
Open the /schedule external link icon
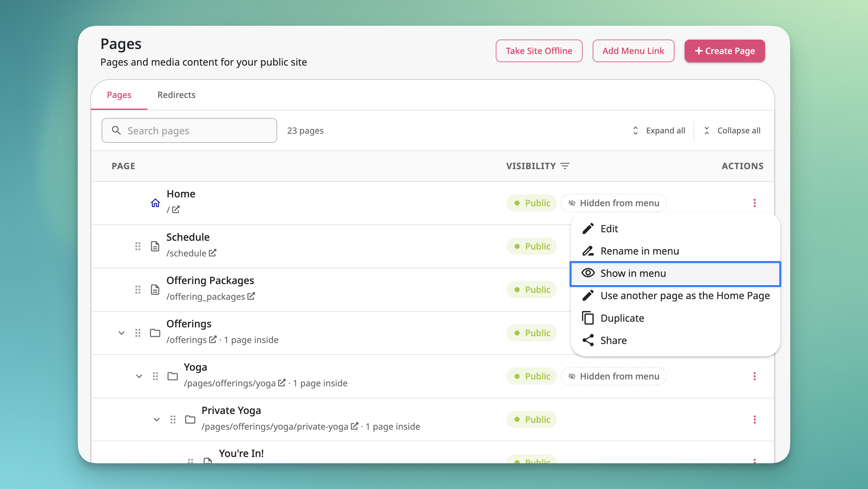tap(212, 253)
